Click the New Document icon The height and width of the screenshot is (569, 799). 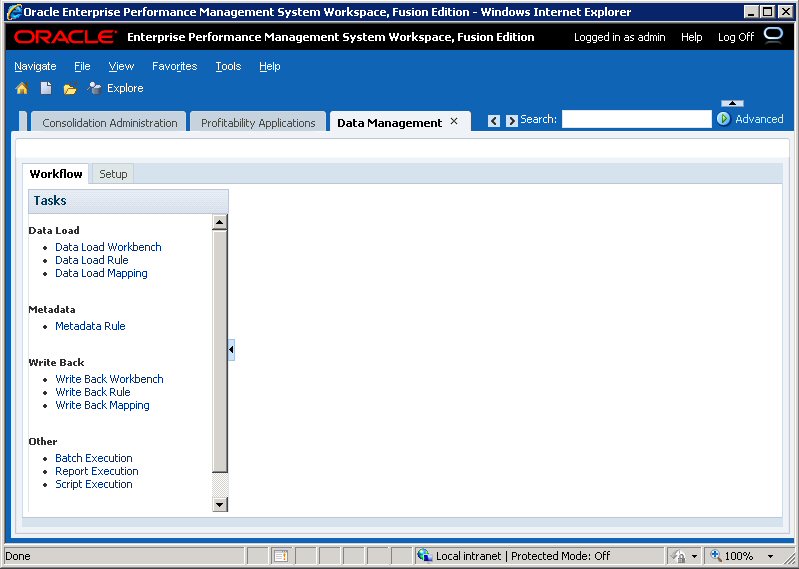[46, 88]
